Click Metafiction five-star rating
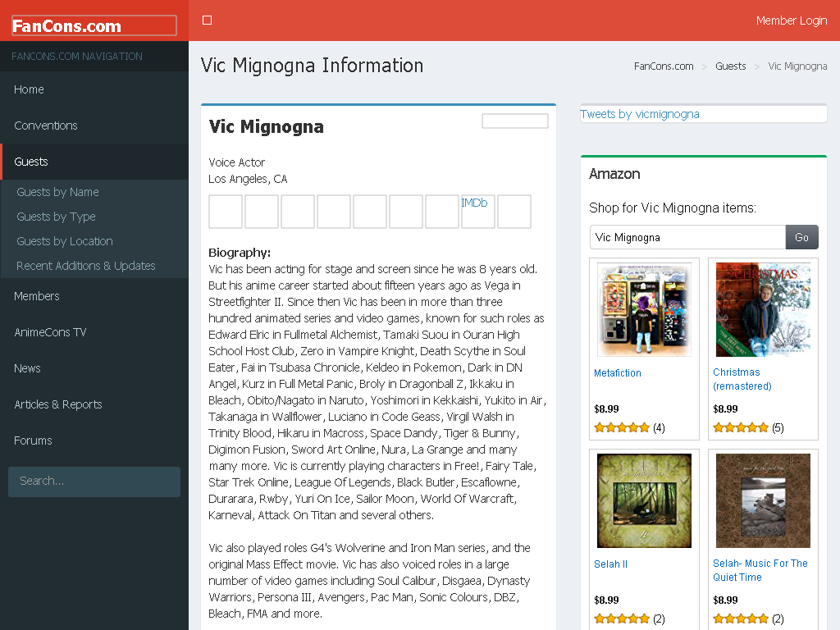The width and height of the screenshot is (840, 630). [622, 427]
